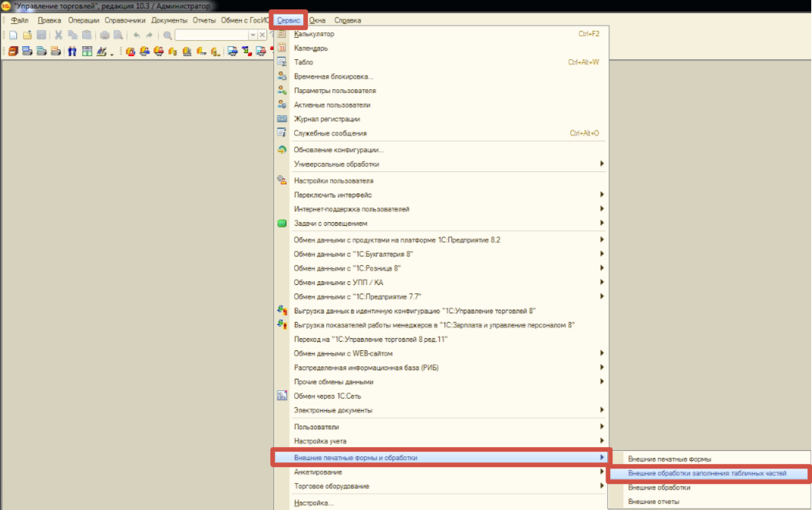Open the Документы menu
The width and height of the screenshot is (812, 510).
click(x=170, y=20)
